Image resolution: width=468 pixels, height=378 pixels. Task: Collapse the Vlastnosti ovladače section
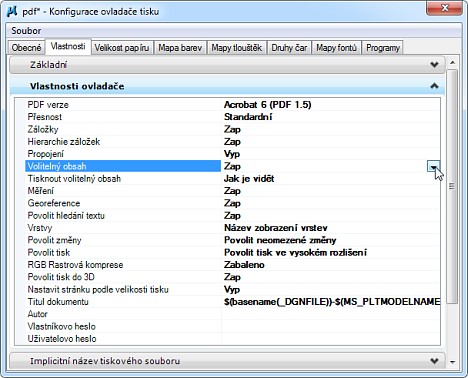click(x=227, y=86)
